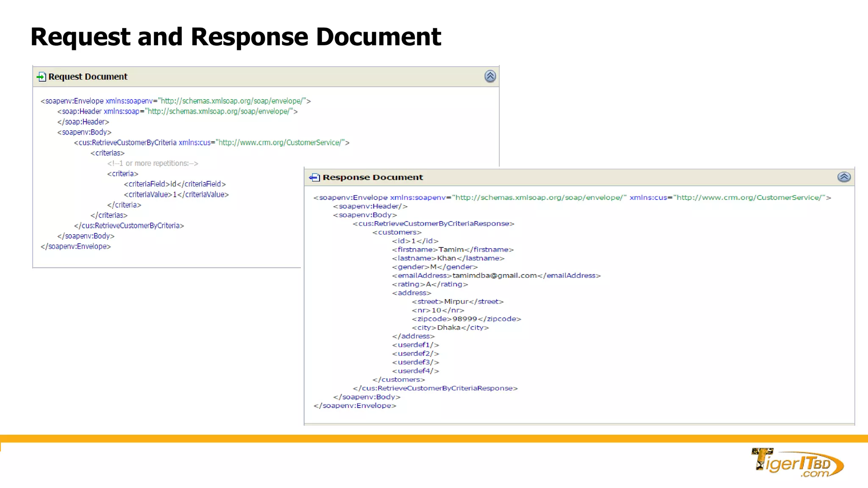868x488 pixels.
Task: Click the soapenv:Header self-closing tag in response
Action: coord(370,206)
